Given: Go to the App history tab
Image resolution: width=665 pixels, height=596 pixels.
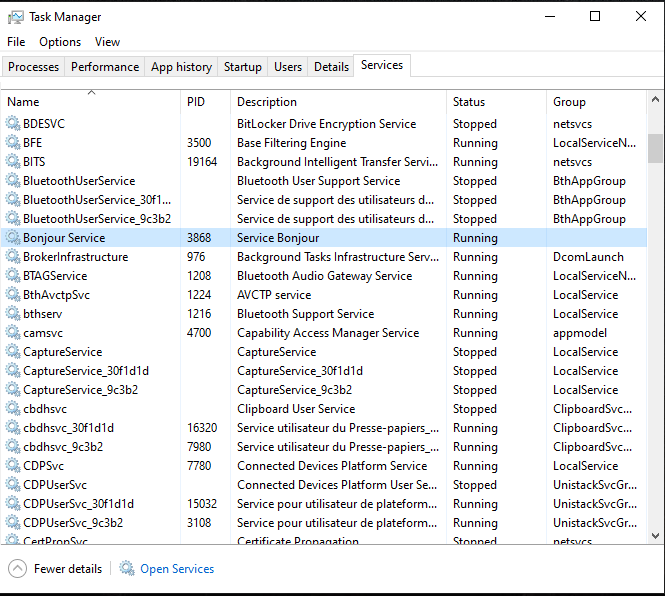Looking at the screenshot, I should (181, 67).
